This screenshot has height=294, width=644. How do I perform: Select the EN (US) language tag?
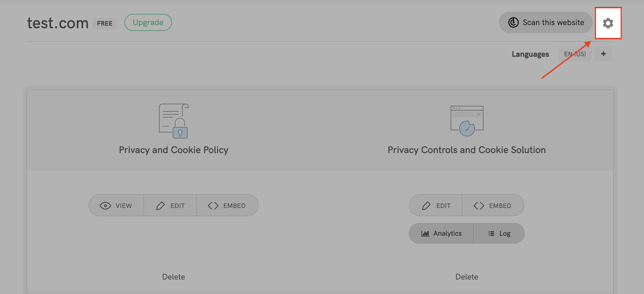pos(575,54)
